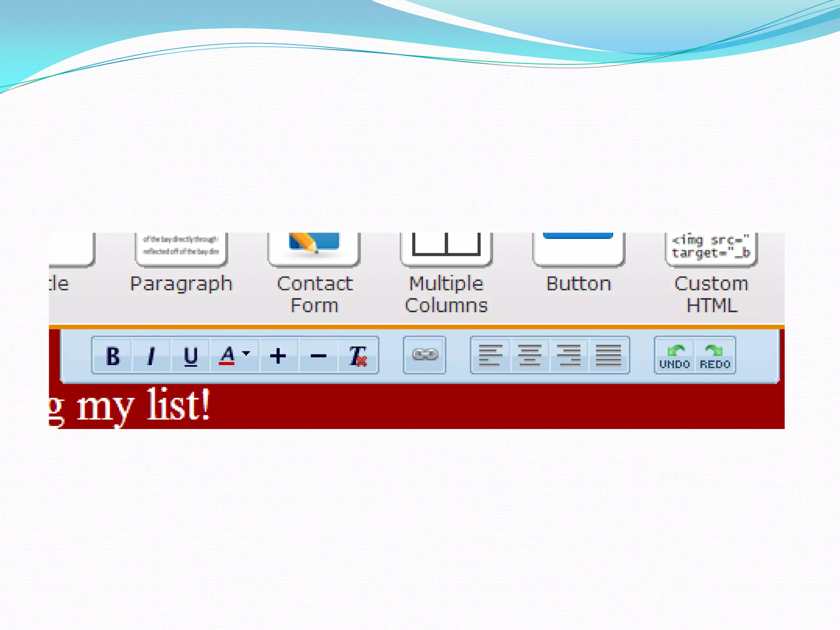
Task: Click the 'my list!' title text
Action: click(x=144, y=406)
